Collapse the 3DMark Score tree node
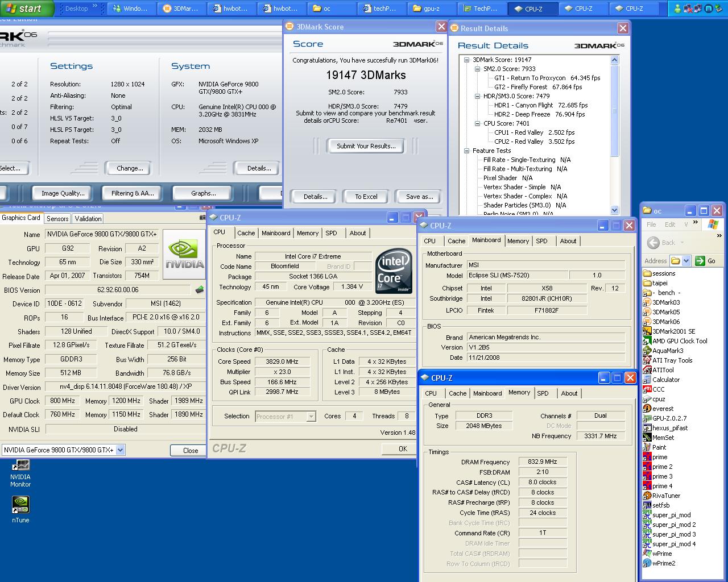728x582 pixels. (466, 60)
